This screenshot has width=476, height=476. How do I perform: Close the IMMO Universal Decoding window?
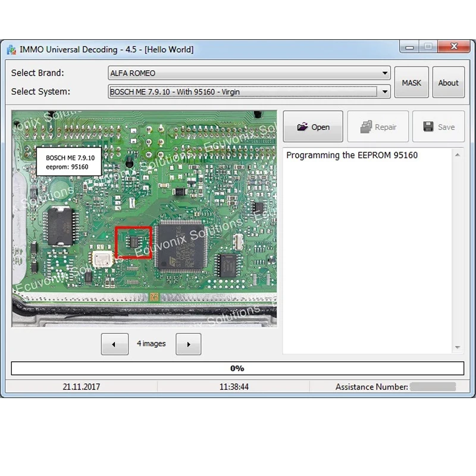pos(454,47)
